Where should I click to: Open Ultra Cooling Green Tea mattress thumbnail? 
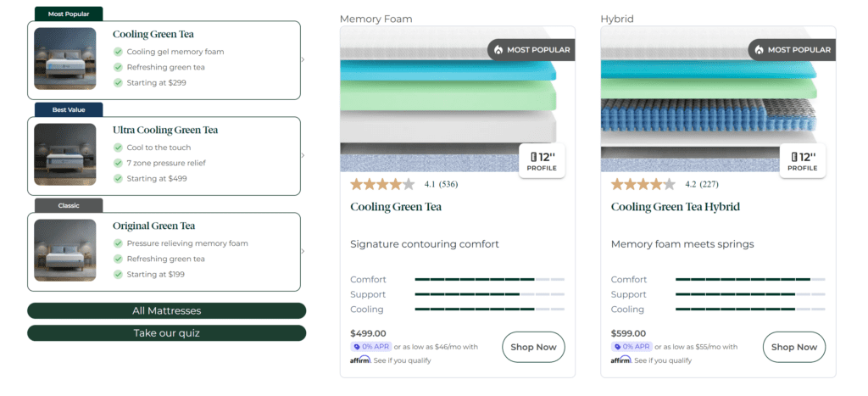pos(65,154)
